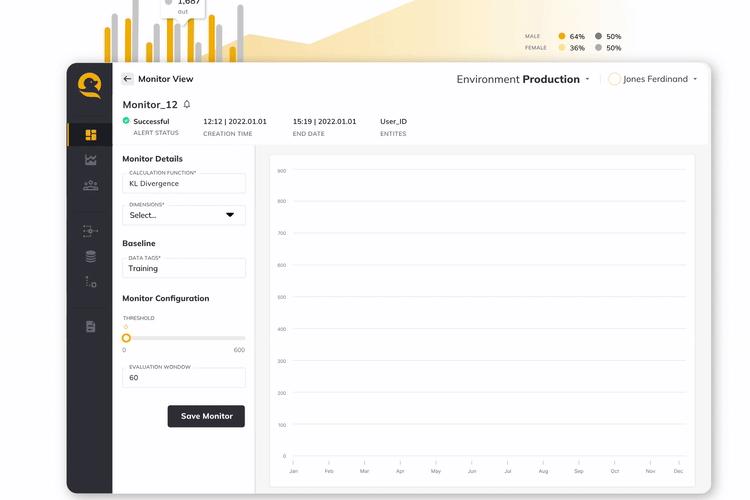Click the Dec label on chart axis

pos(678,471)
